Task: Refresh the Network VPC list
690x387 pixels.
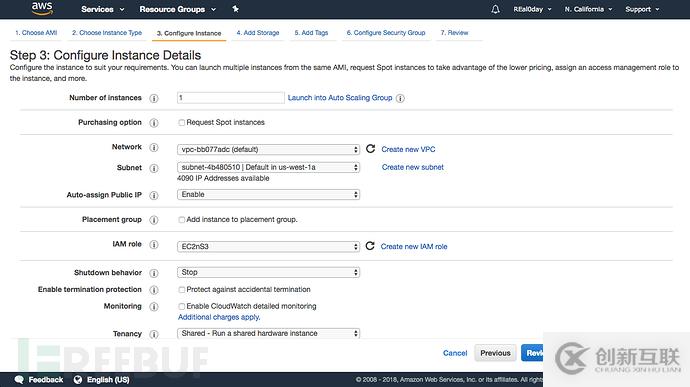Action: [x=371, y=149]
